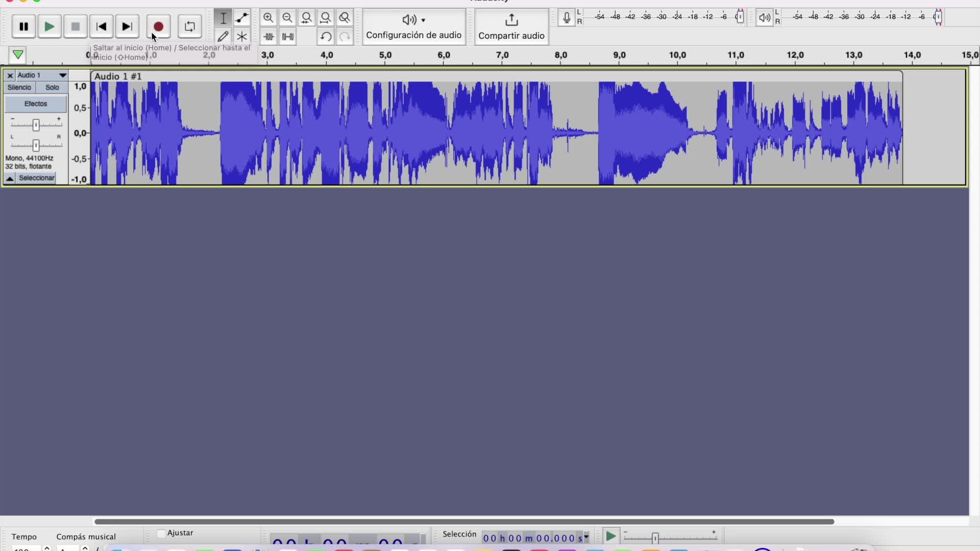Toggle Silencio mute on Audio 1
Image resolution: width=980 pixels, height=551 pixels.
[x=19, y=88]
